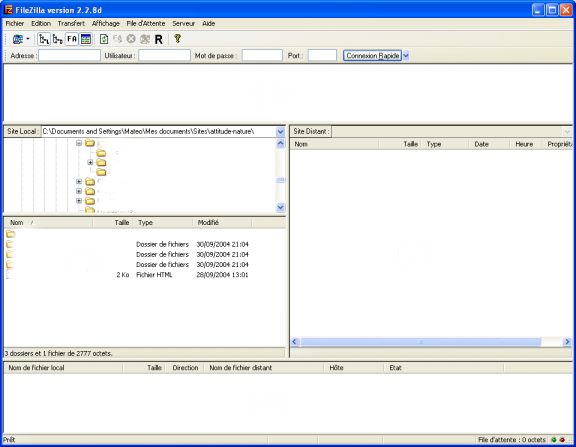This screenshot has width=576, height=447.
Task: Click the Nom de fichier distant header
Action: [x=264, y=368]
